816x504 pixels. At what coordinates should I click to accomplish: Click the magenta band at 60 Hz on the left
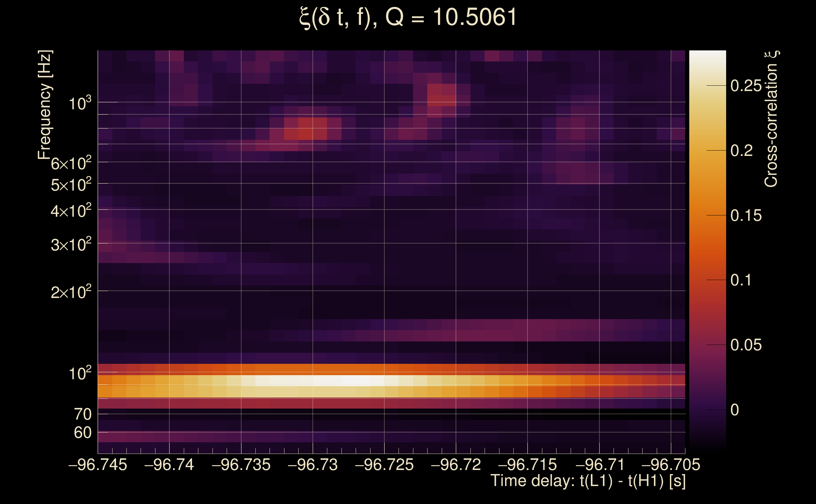(133, 437)
